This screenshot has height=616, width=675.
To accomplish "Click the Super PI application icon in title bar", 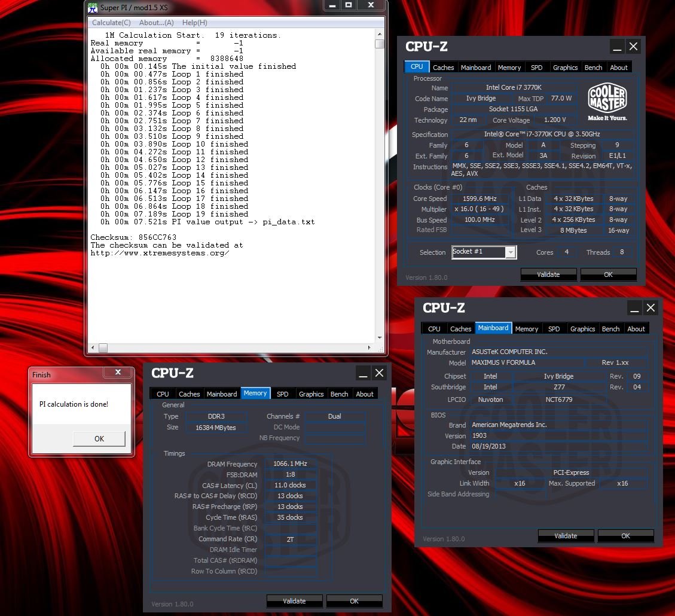I will click(x=93, y=7).
